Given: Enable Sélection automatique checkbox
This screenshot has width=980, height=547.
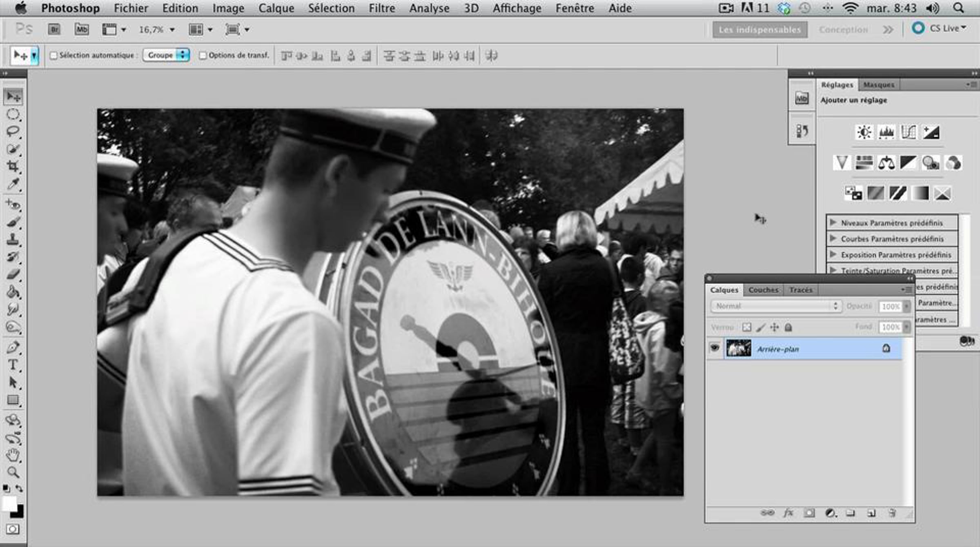Looking at the screenshot, I should [x=53, y=56].
